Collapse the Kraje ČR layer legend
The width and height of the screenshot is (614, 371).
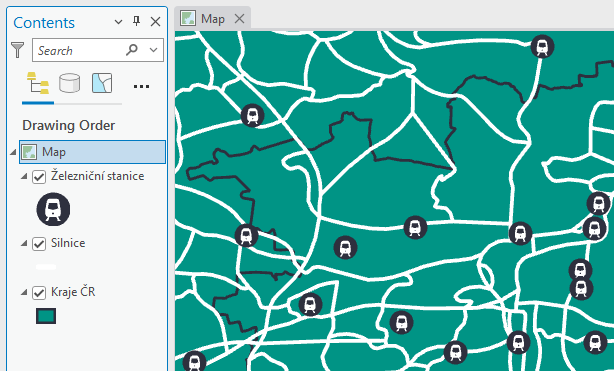(24, 292)
